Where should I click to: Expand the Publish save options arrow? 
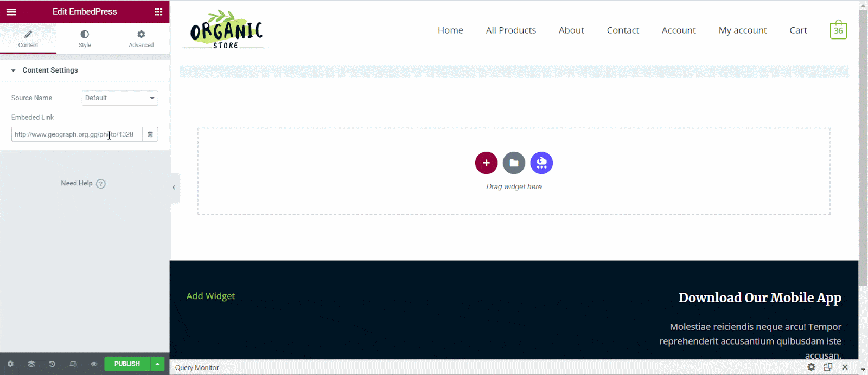click(157, 364)
